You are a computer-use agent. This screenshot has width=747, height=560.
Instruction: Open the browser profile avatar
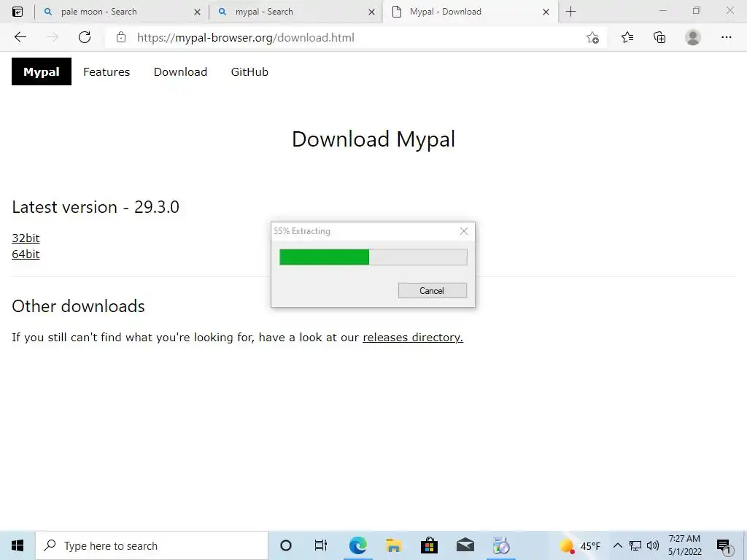click(x=693, y=37)
